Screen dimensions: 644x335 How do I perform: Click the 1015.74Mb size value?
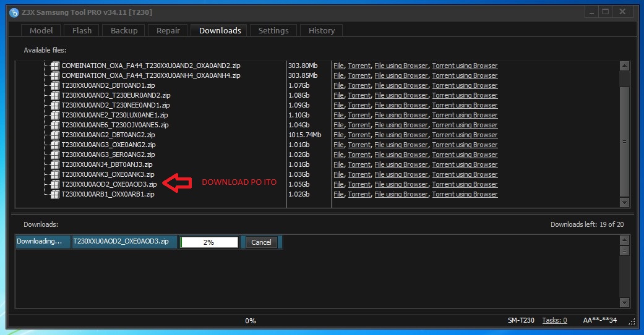[x=305, y=135]
